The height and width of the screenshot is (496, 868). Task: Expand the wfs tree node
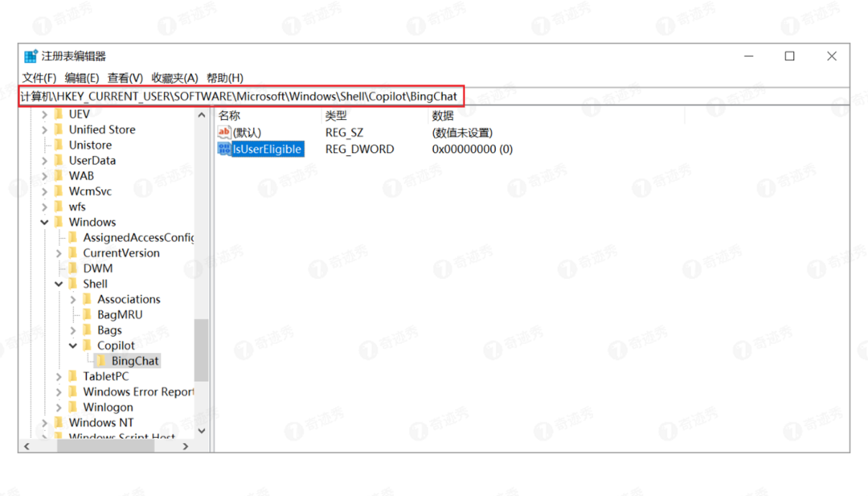(45, 207)
